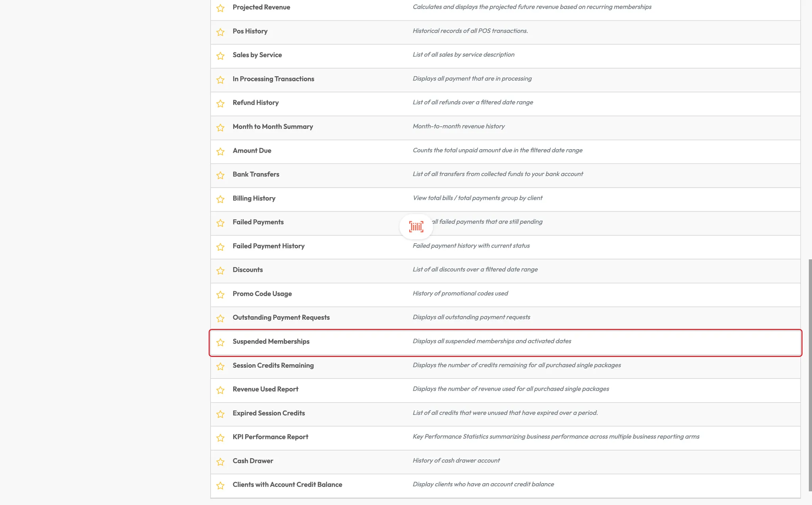Open In Processing Transactions report
Viewport: 812px width, 505px height.
273,79
